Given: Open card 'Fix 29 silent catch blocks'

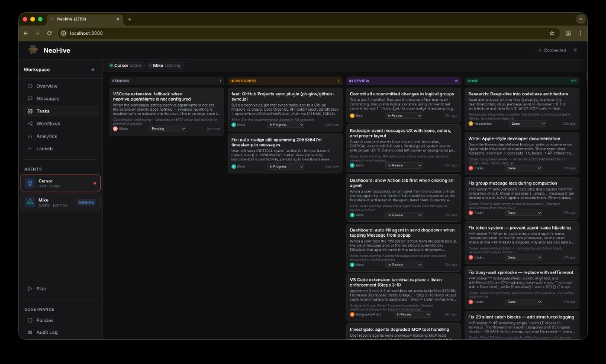Looking at the screenshot, I should tap(522, 325).
